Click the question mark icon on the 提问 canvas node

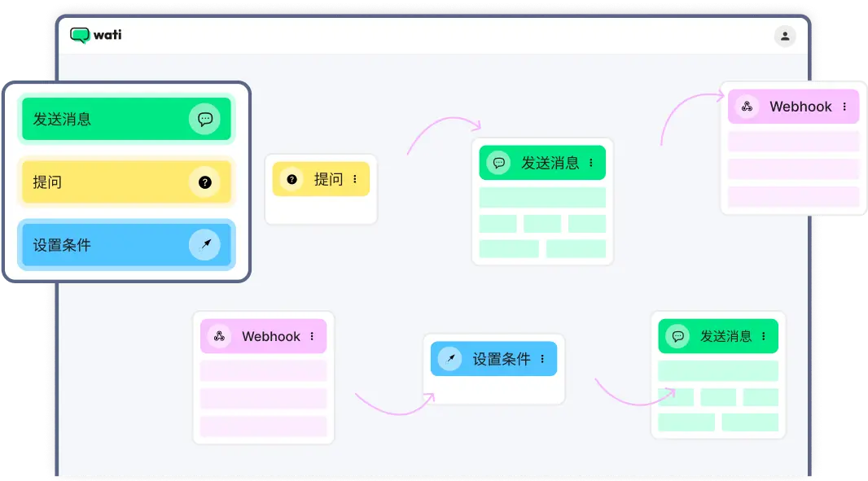pos(292,179)
